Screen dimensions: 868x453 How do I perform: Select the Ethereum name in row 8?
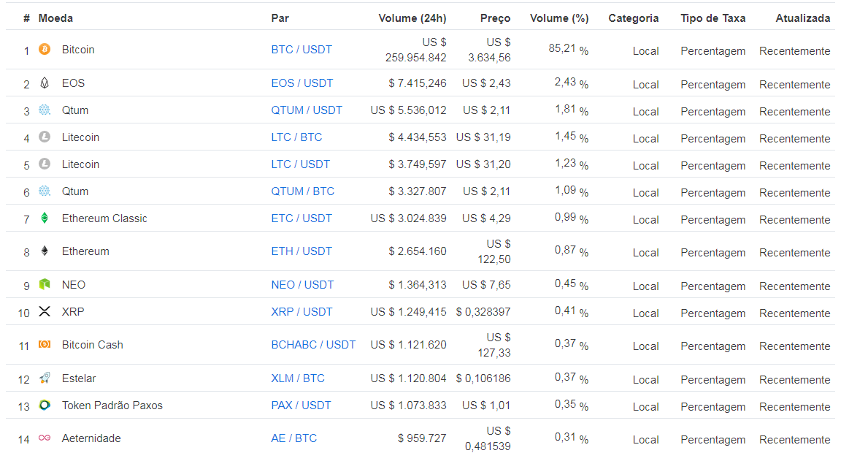pyautogui.click(x=86, y=251)
